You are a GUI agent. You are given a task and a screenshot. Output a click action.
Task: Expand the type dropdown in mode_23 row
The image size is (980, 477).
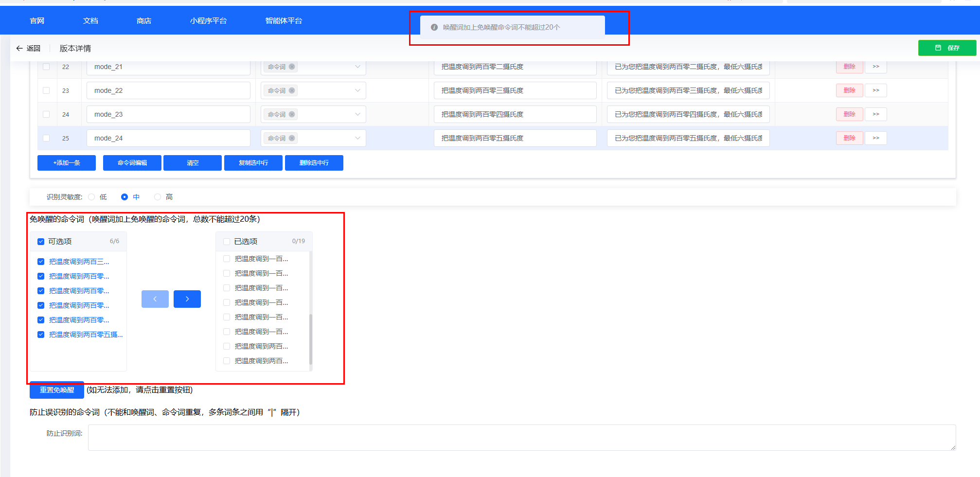click(x=357, y=114)
